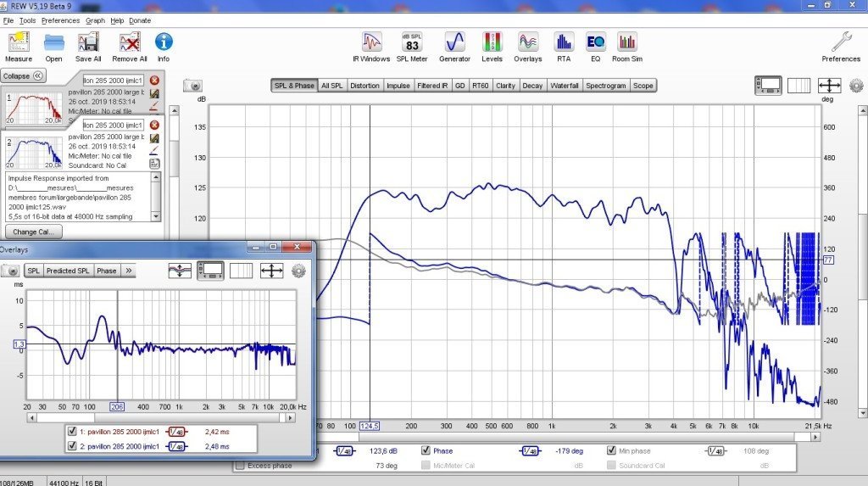
Task: Toggle main graph scrollbars icon
Action: pyautogui.click(x=768, y=86)
